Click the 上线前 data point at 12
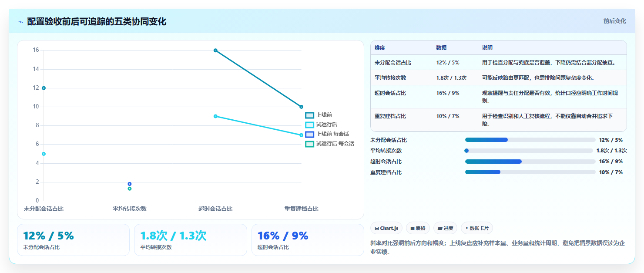This screenshot has width=644, height=273. 44,88
